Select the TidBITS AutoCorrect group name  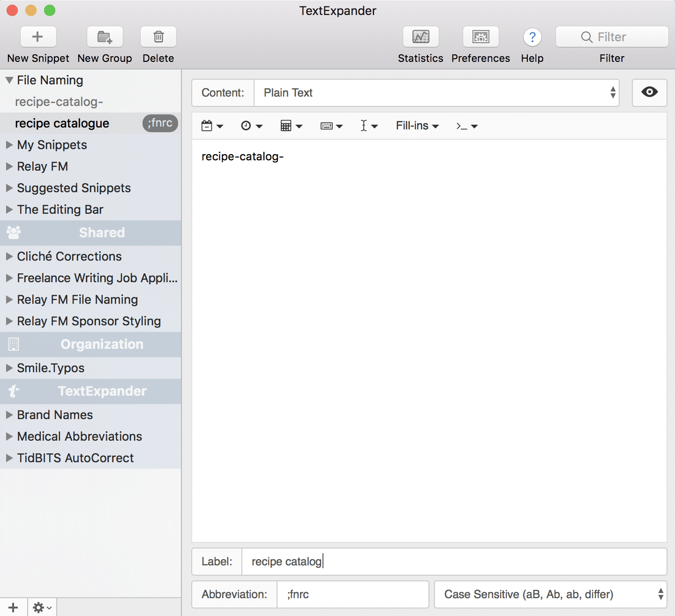click(75, 458)
